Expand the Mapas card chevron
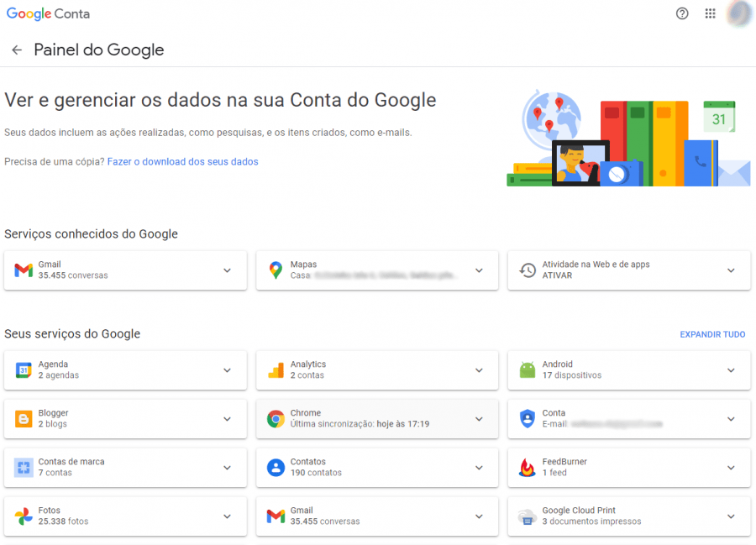 point(479,270)
